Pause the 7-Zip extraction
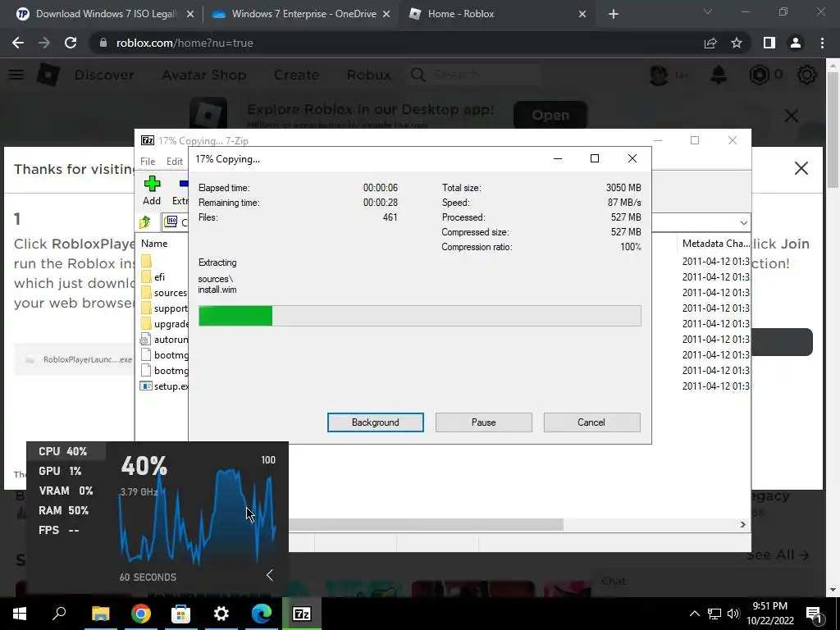The width and height of the screenshot is (840, 630). coord(483,422)
